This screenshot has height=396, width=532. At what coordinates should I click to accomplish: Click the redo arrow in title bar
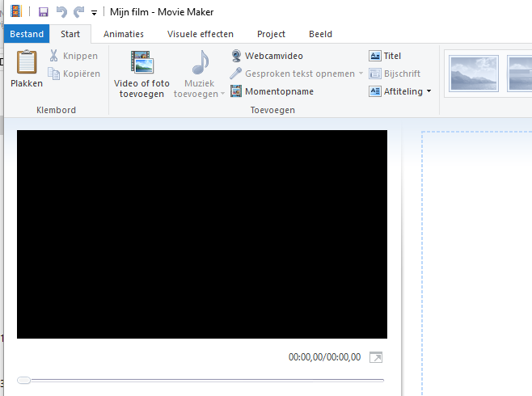click(x=78, y=12)
